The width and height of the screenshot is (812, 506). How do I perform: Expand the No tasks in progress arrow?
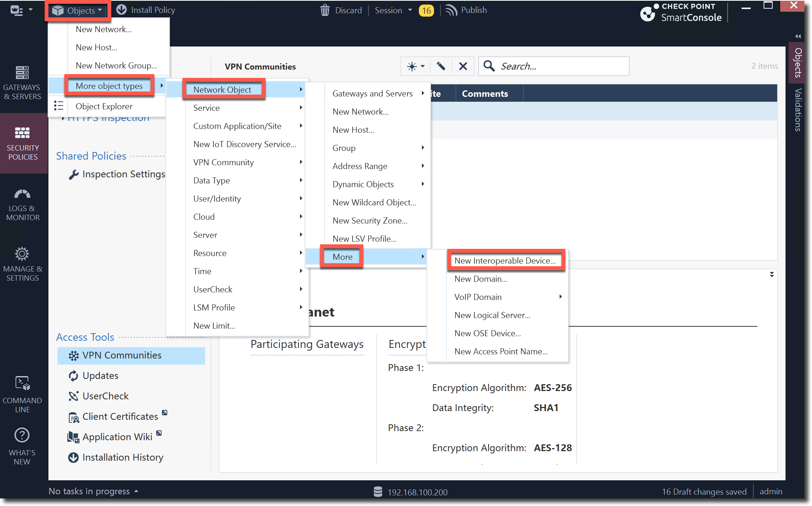tap(136, 491)
